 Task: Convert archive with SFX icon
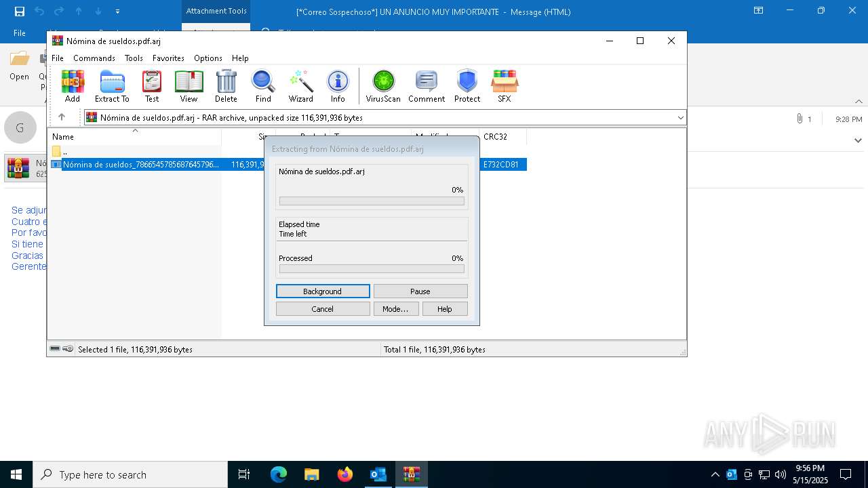pos(505,86)
